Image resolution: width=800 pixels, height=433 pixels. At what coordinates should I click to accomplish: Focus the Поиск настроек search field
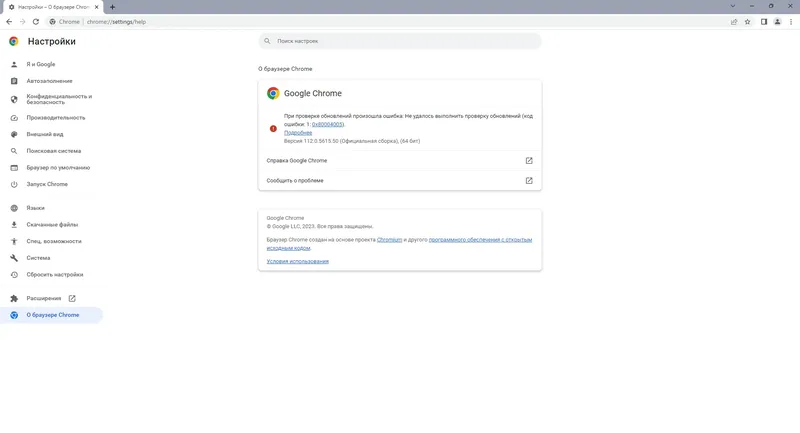click(400, 41)
